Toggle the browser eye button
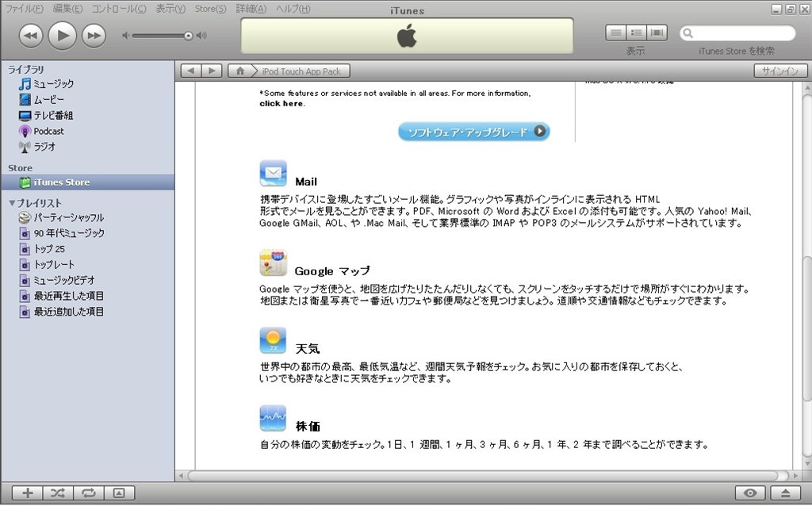This screenshot has height=506, width=812. tap(750, 493)
